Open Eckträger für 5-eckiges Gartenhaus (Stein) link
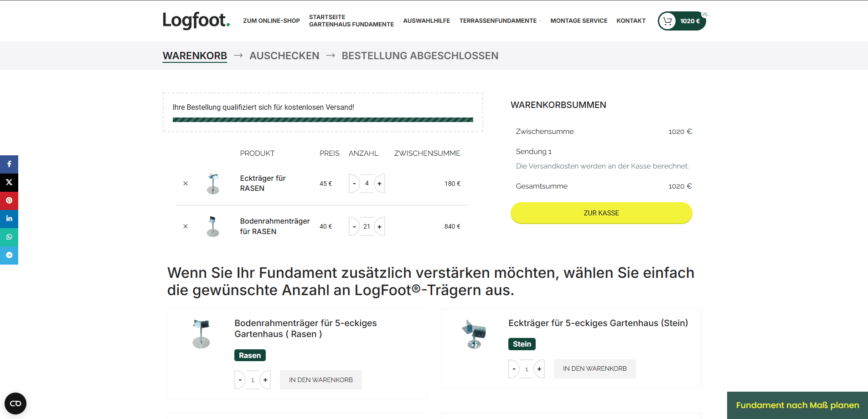Screen dimensions: 868x419 point(598,323)
